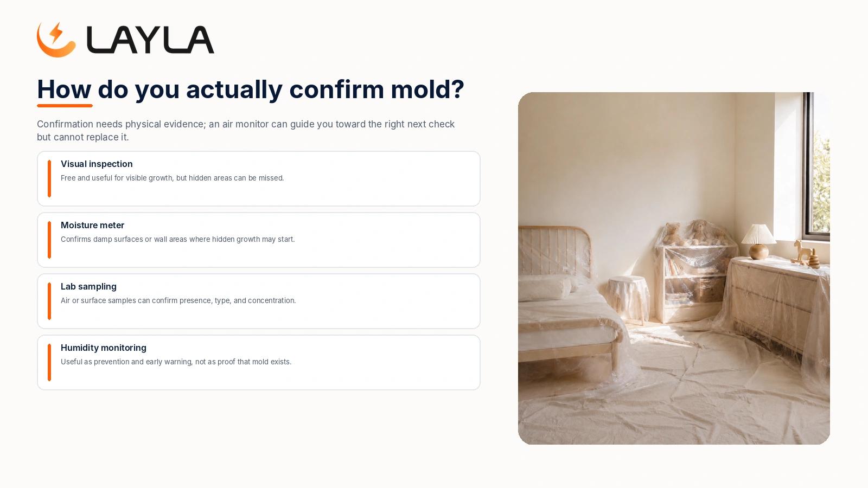Open the Lab sampling card
The height and width of the screenshot is (488, 868).
click(x=259, y=301)
